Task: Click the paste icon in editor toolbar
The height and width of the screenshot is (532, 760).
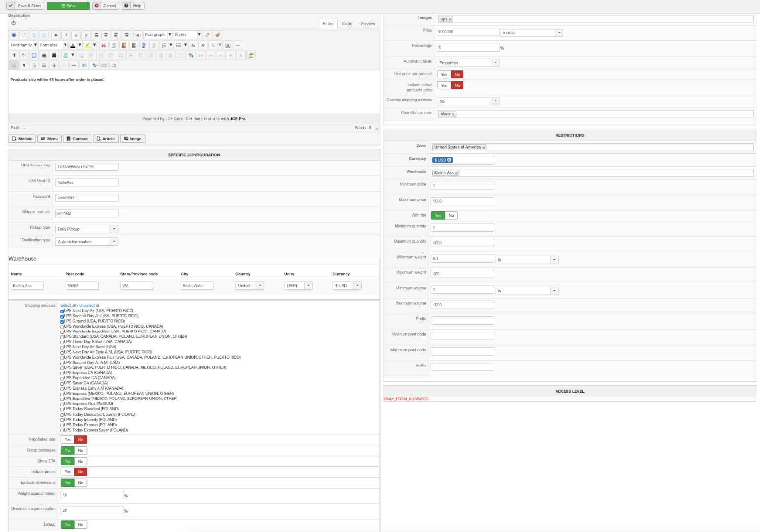Action: tap(124, 45)
